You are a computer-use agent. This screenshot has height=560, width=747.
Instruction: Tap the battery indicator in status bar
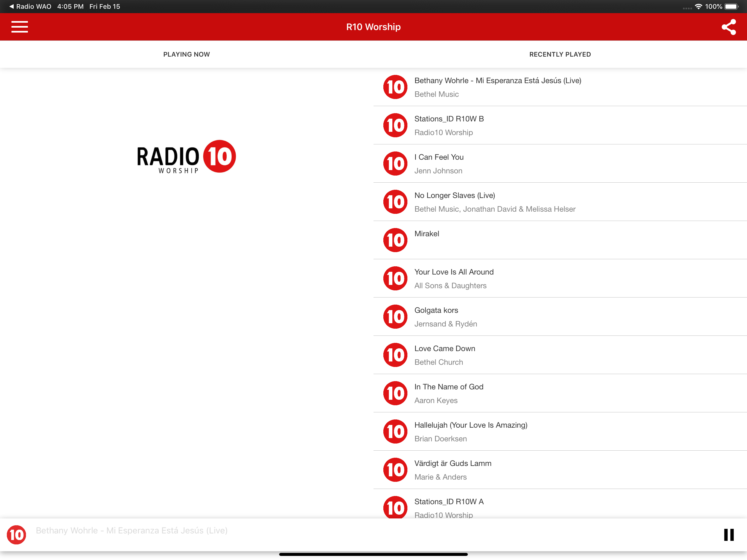pyautogui.click(x=731, y=6)
